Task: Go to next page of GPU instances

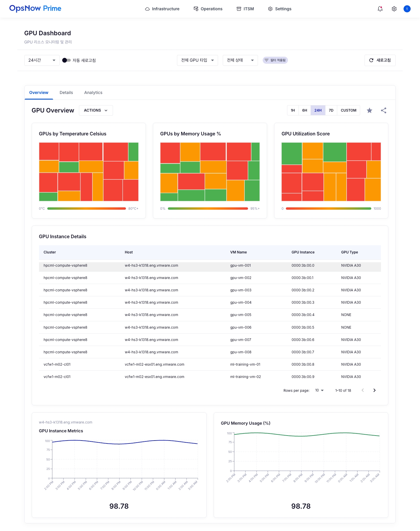Action: tap(374, 390)
